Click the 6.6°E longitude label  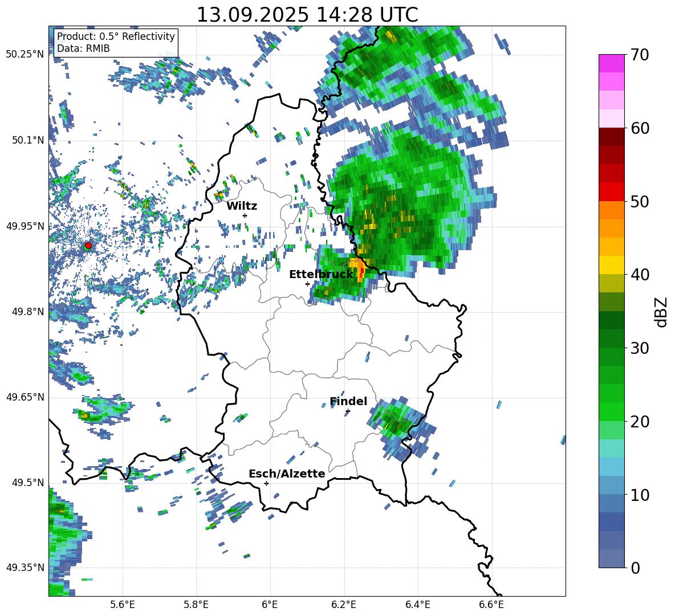[x=491, y=605]
